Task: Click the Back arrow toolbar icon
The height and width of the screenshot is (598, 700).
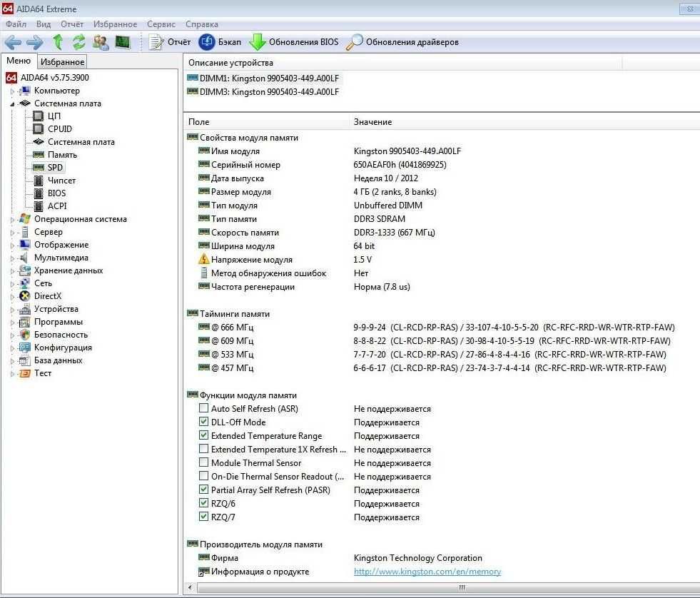Action: [13, 42]
